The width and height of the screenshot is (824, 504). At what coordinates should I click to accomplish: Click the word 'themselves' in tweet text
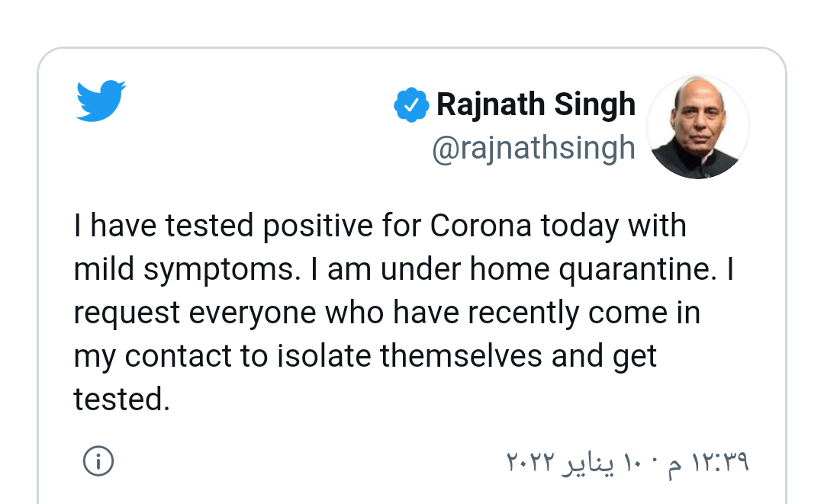coord(461,356)
